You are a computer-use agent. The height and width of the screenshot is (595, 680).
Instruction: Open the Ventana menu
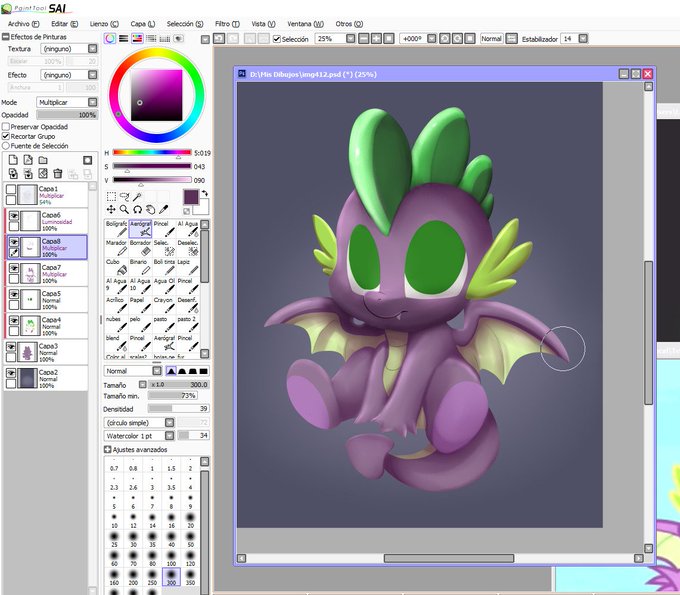[305, 24]
